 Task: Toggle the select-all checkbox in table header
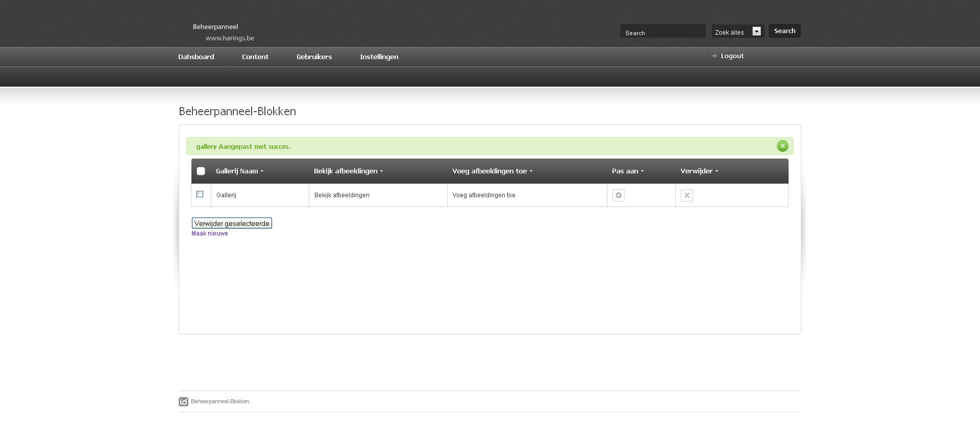201,171
